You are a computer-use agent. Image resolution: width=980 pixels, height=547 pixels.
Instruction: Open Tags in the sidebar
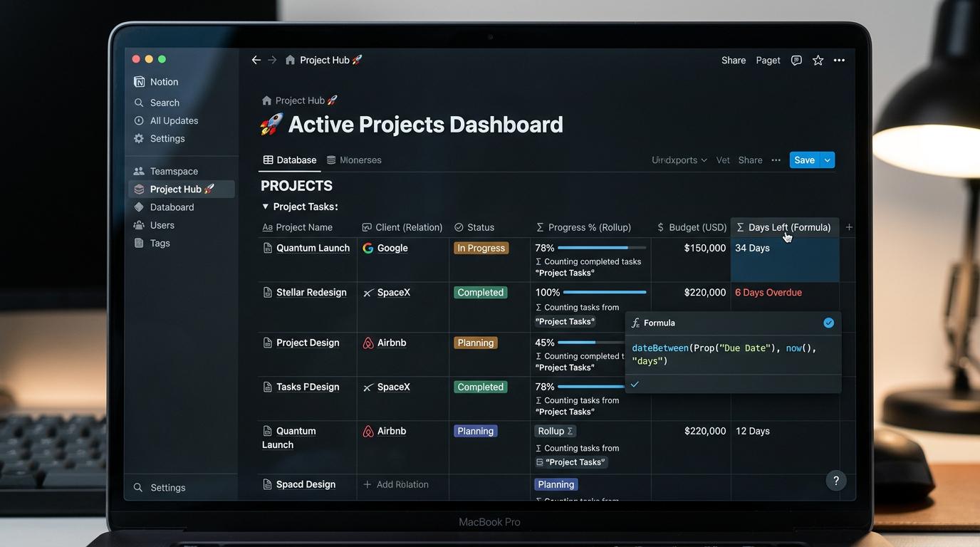152,243
